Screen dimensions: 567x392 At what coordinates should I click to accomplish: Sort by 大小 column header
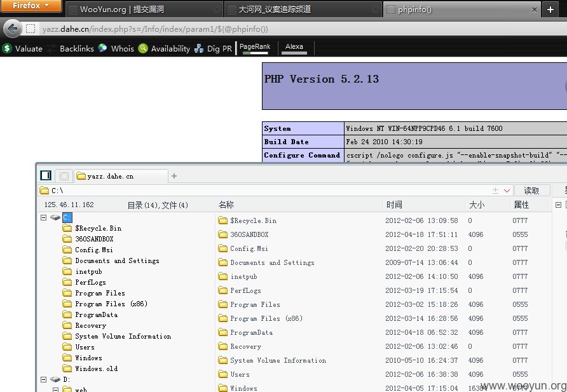click(477, 205)
